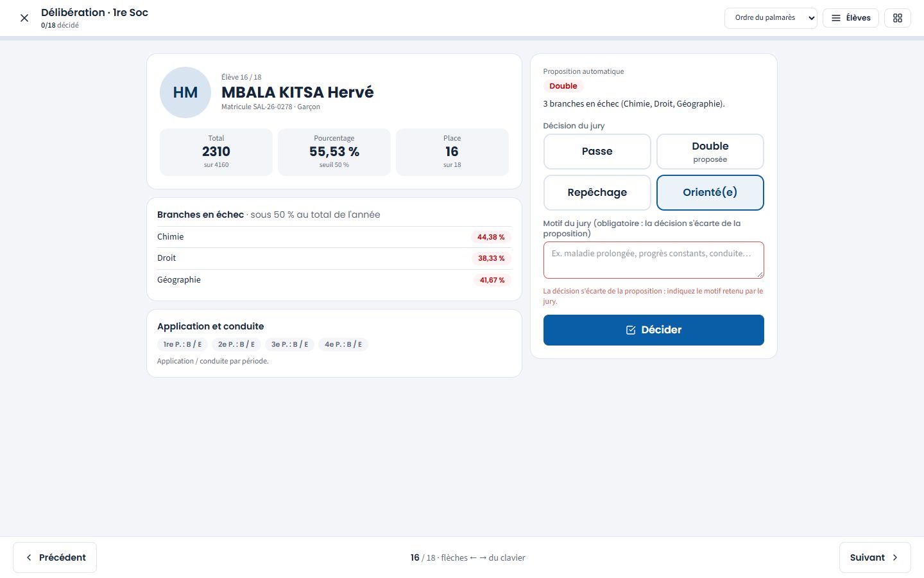This screenshot has height=578, width=924.
Task: Click the Délibération · 1re Soc title
Action: [94, 12]
